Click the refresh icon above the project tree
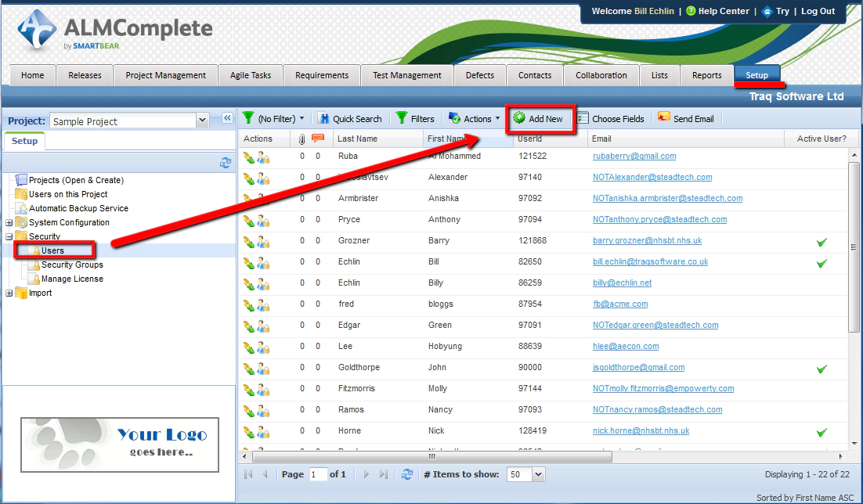Screen dimensions: 863x504 pos(226,163)
